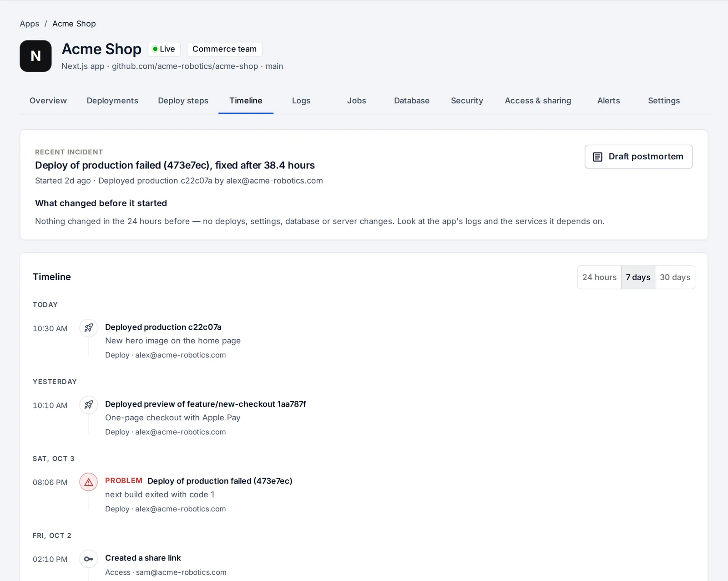The width and height of the screenshot is (728, 581).
Task: Open Deploy of production failed (473e7ec) event
Action: pyautogui.click(x=220, y=481)
